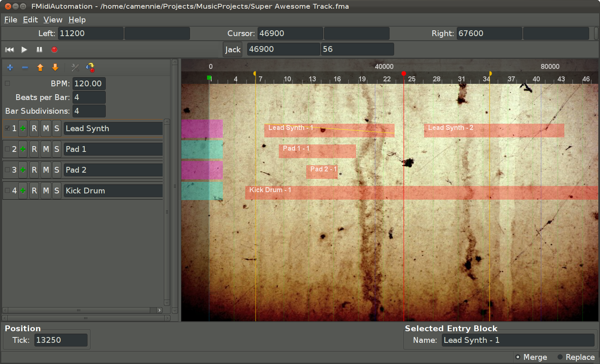Screen dimensions: 600x364
Task: Select the Pad 1 - 1 entry block
Action: (317, 151)
